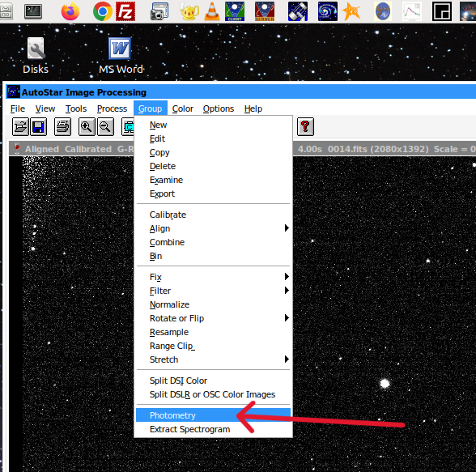Open the teapot launcher icon

(189, 11)
